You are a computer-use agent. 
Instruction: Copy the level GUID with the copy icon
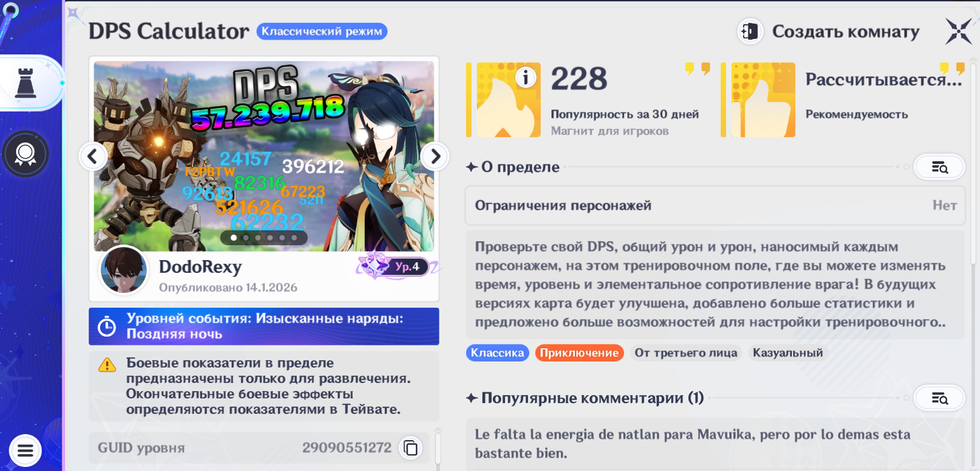(x=410, y=447)
